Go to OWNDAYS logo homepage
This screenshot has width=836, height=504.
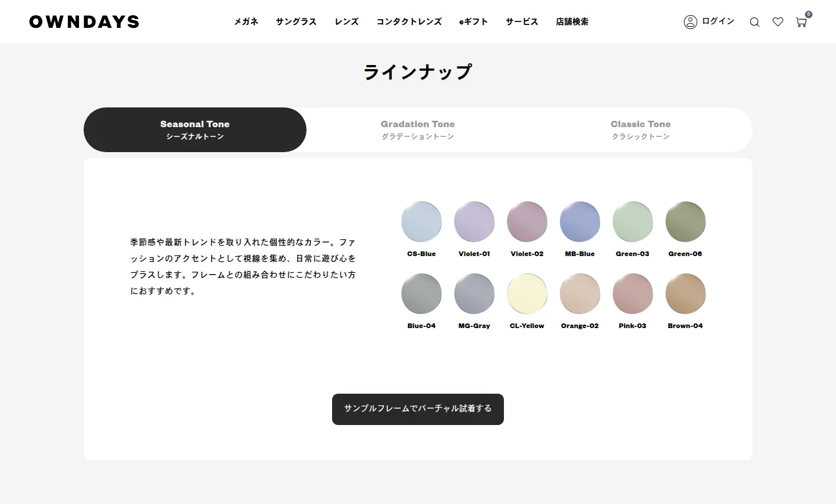[84, 22]
